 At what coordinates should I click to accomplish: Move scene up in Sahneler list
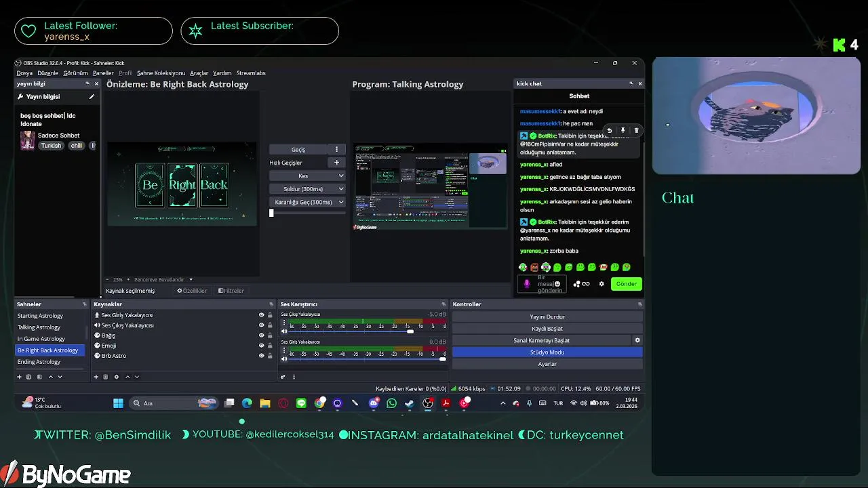click(50, 377)
